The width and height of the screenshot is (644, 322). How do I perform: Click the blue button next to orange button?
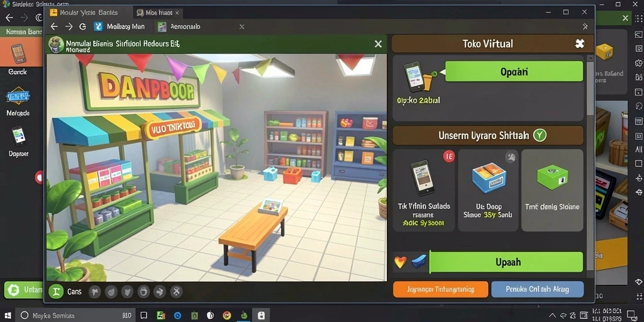click(x=537, y=289)
